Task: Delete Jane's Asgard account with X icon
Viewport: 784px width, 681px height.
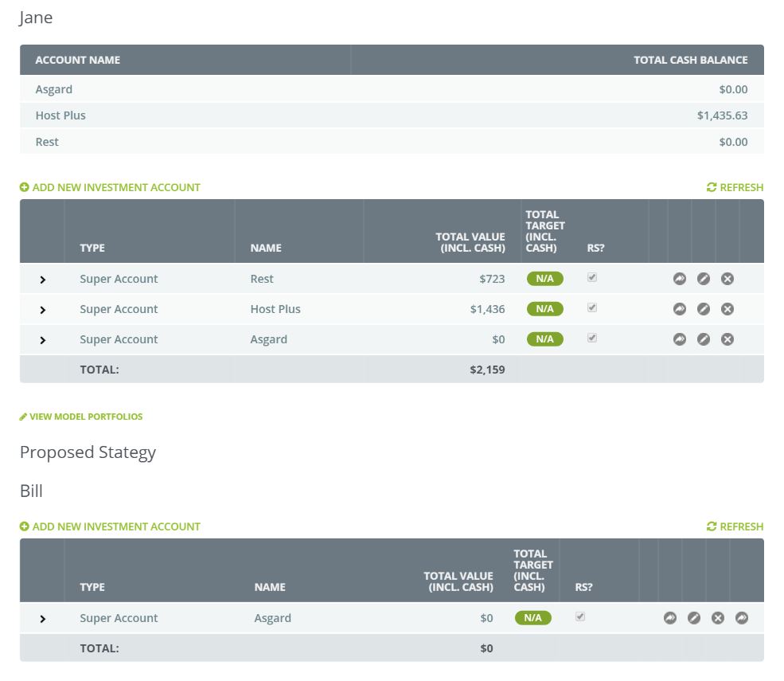Action: (x=727, y=339)
